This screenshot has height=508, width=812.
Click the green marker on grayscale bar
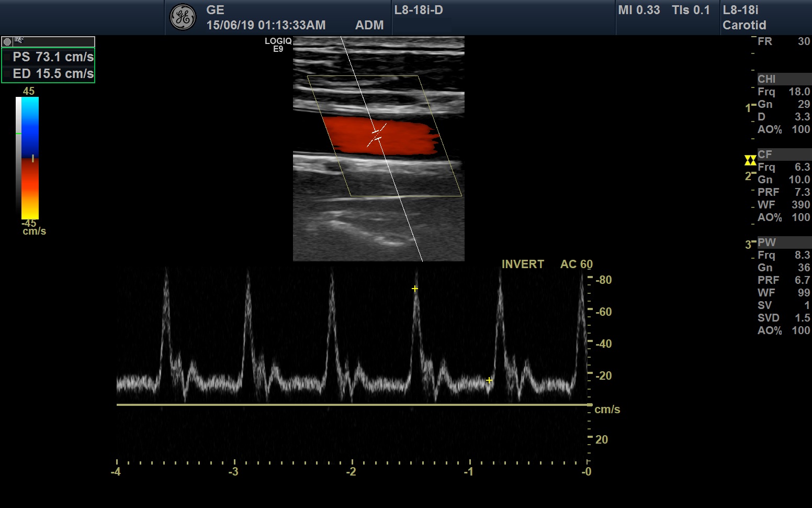point(18,134)
